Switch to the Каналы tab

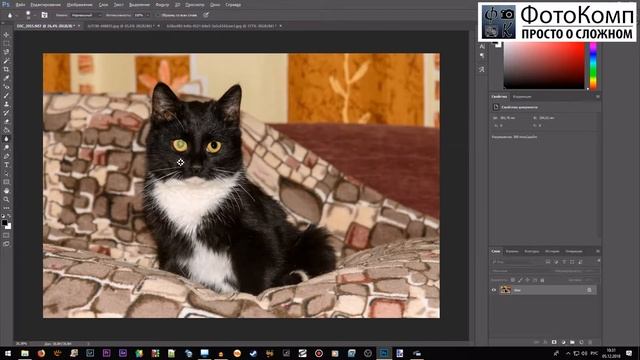point(512,251)
